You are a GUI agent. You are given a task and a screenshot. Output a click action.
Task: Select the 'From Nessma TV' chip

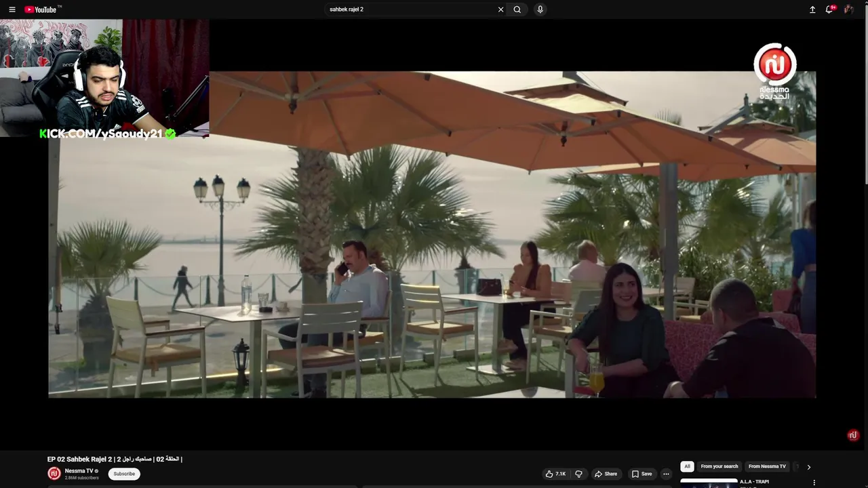(x=767, y=466)
